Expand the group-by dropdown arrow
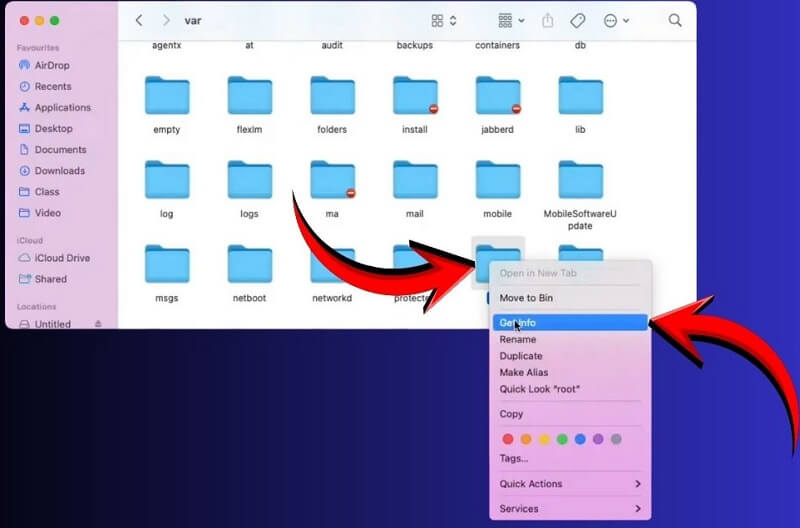This screenshot has height=528, width=800. pos(521,21)
